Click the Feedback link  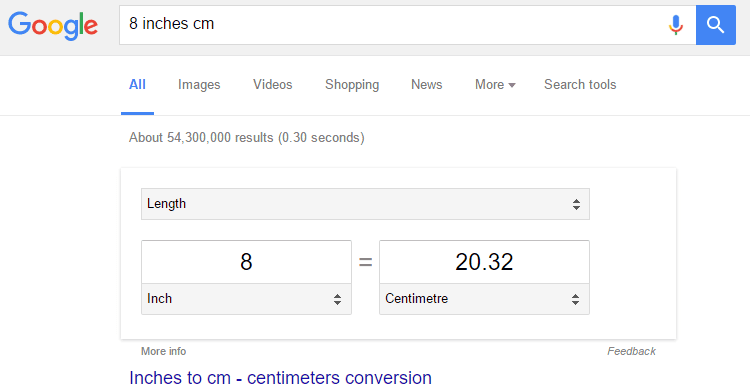[631, 351]
